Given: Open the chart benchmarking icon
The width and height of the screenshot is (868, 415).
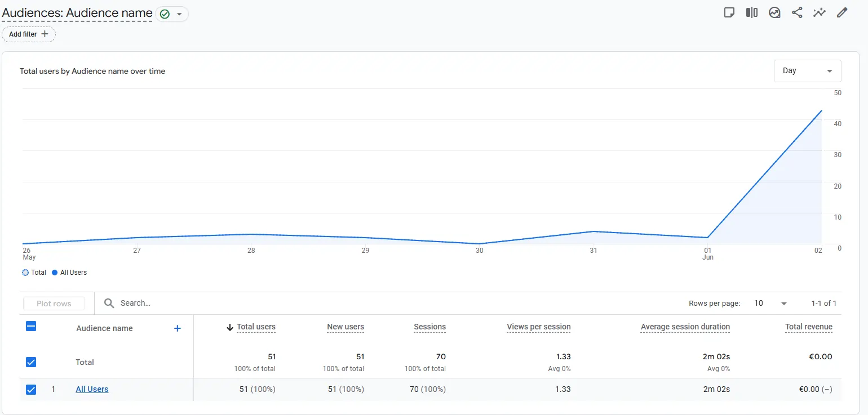Looking at the screenshot, I should [x=774, y=12].
